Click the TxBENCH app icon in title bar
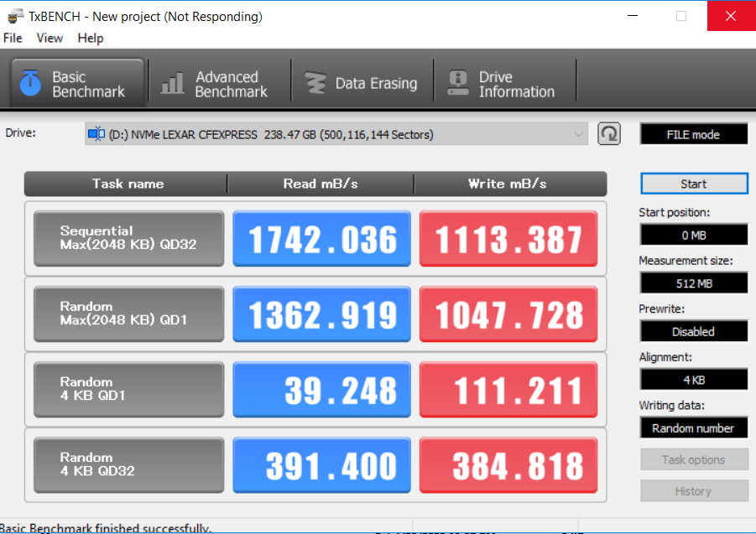 14,16
